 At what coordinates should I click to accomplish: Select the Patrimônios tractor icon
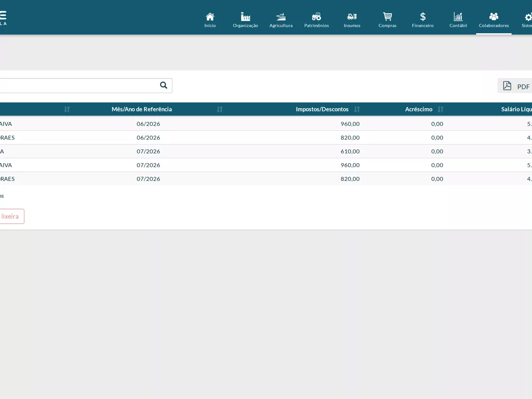317,17
